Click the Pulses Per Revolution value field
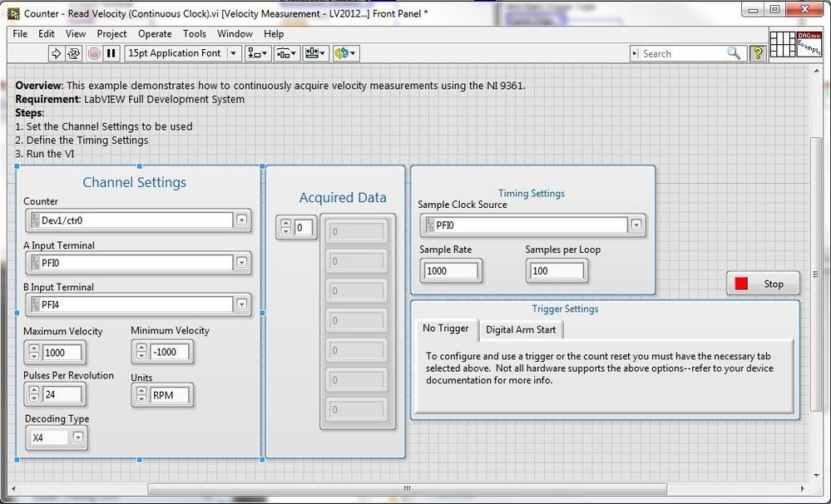The width and height of the screenshot is (831, 504). (62, 394)
